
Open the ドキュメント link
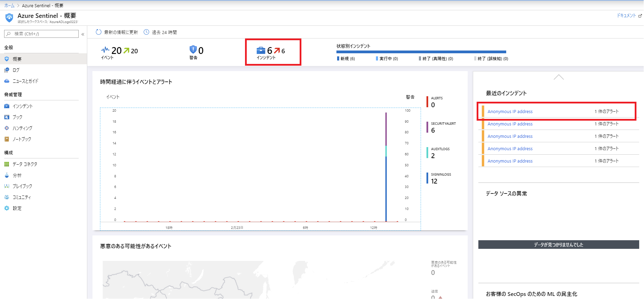(626, 16)
